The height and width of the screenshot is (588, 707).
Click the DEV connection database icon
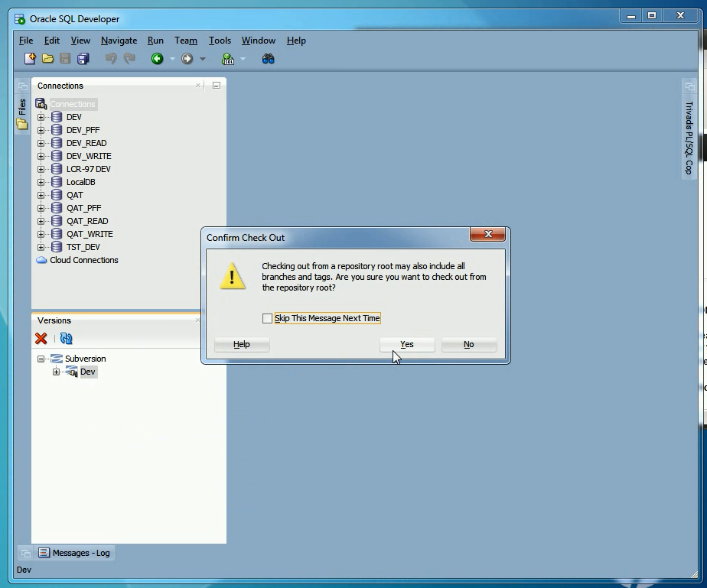(x=57, y=117)
